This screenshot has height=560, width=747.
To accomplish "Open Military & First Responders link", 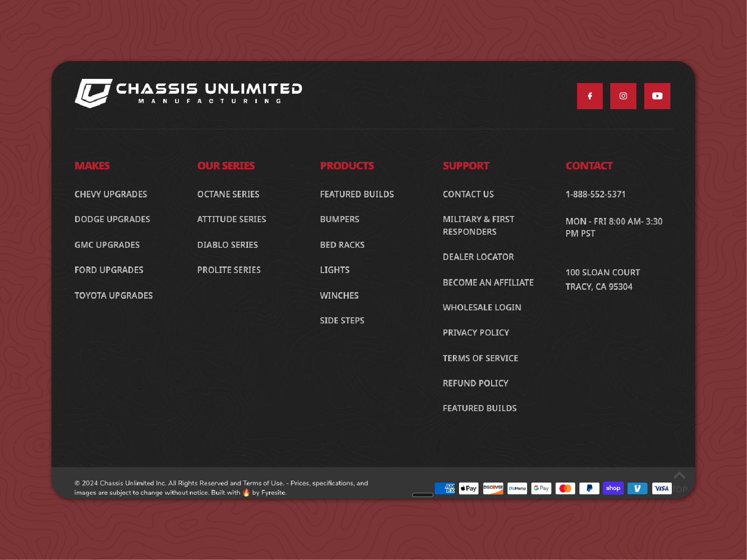I will pos(479,225).
